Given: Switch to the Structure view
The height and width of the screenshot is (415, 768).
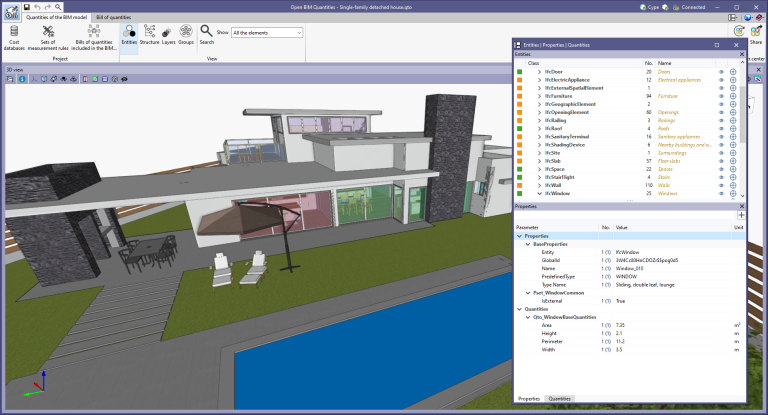Looking at the screenshot, I should pos(148,33).
